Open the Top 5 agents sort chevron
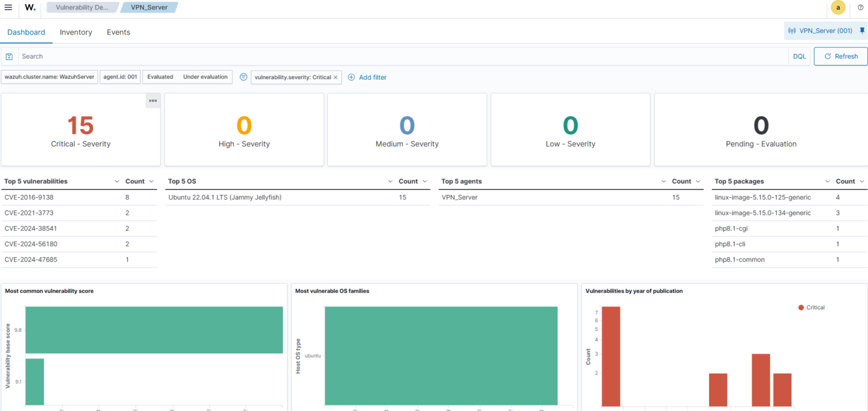 click(x=664, y=181)
